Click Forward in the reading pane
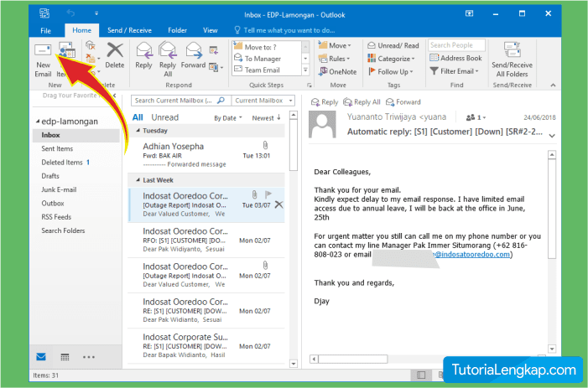The image size is (588, 388). [403, 102]
